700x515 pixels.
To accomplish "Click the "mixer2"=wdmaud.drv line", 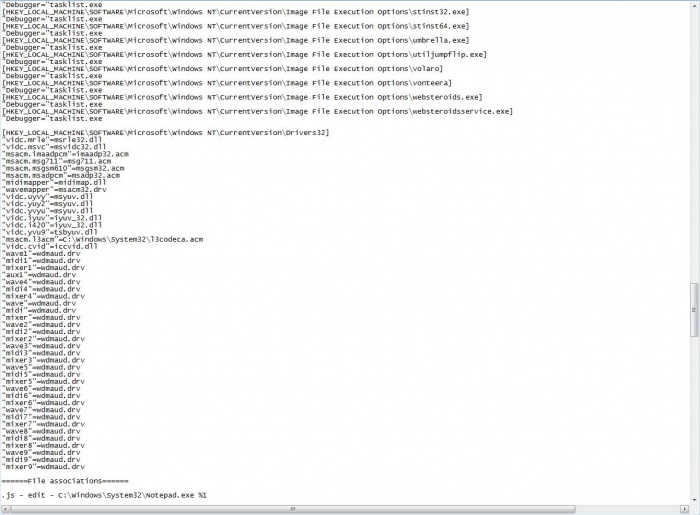I will (43, 339).
